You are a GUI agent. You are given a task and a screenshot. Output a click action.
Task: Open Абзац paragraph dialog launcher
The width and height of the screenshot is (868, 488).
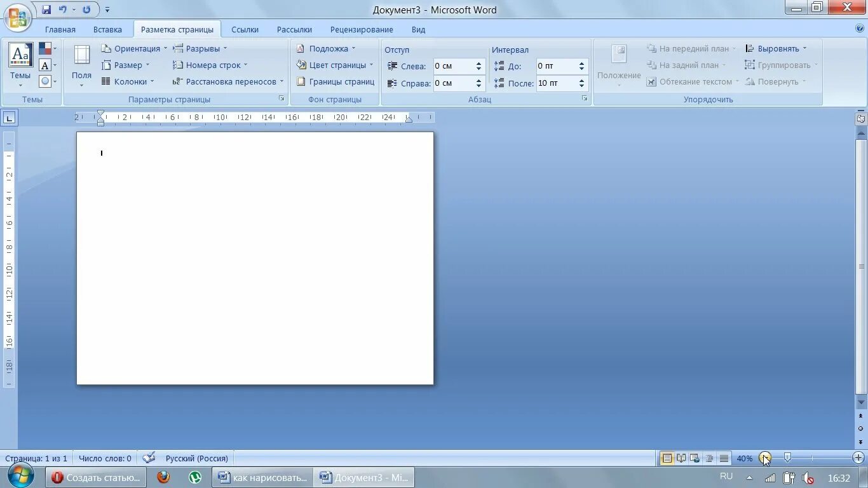pyautogui.click(x=585, y=98)
